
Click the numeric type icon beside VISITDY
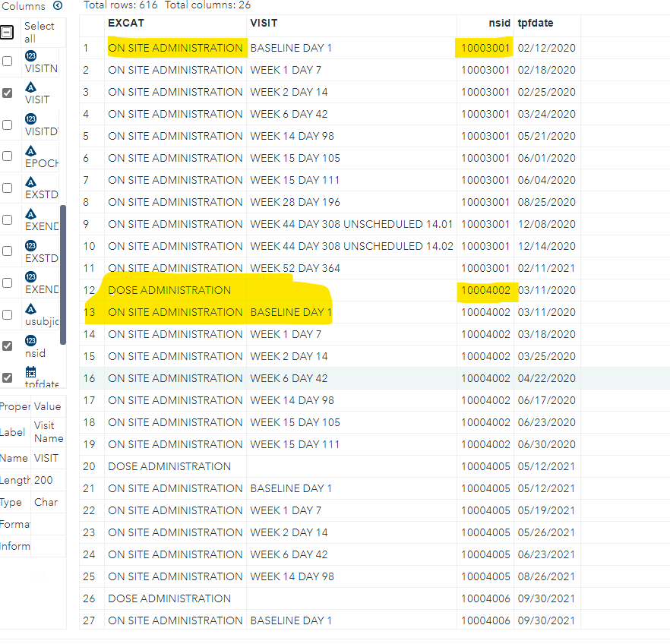30,118
